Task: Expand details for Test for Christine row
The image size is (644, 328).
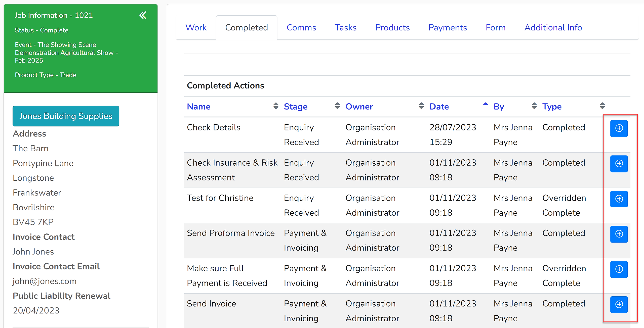Action: click(x=619, y=199)
